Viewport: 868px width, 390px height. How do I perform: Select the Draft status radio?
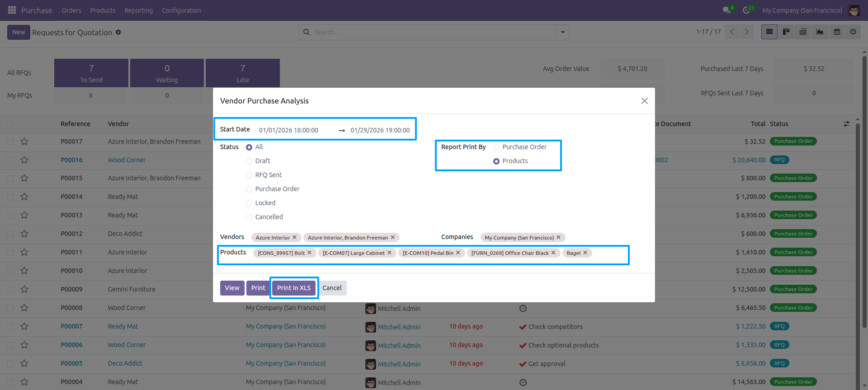[249, 161]
